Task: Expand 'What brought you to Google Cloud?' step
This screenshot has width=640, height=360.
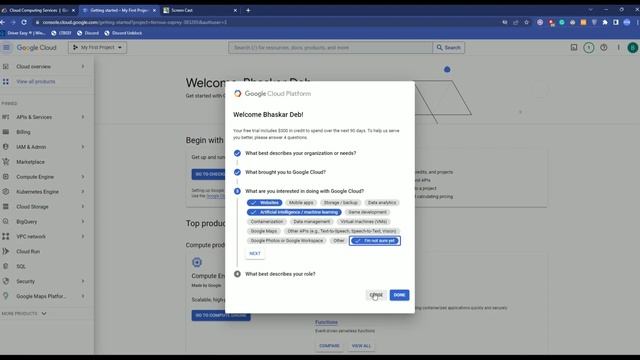Action: click(285, 172)
